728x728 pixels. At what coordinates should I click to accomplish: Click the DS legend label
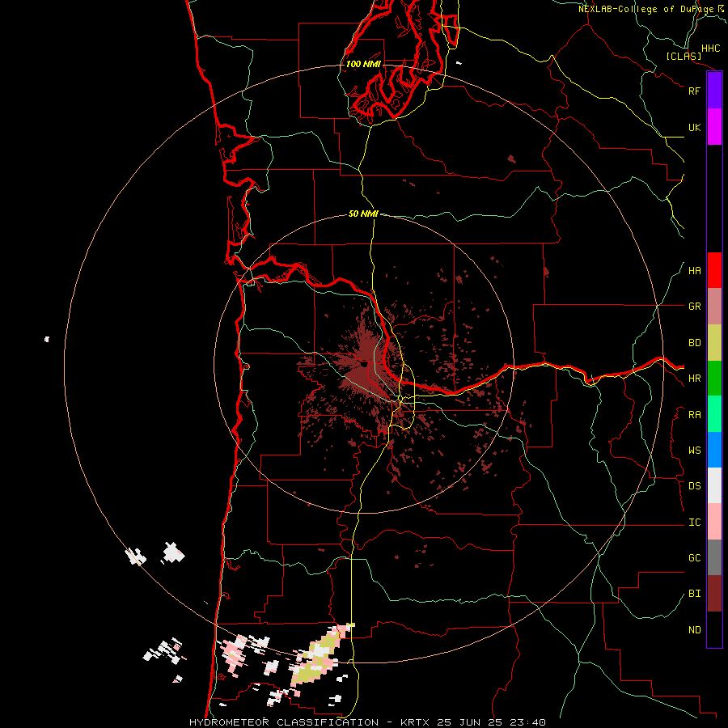(694, 486)
